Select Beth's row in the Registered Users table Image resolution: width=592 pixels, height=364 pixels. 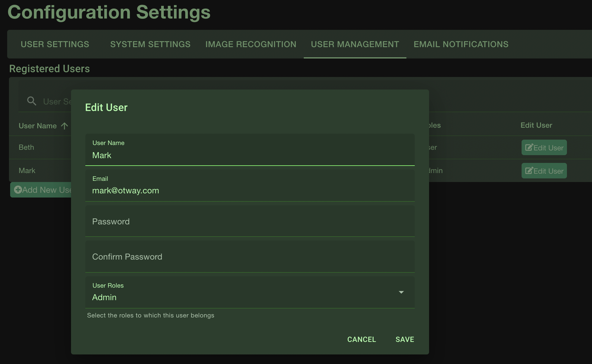coord(36,147)
